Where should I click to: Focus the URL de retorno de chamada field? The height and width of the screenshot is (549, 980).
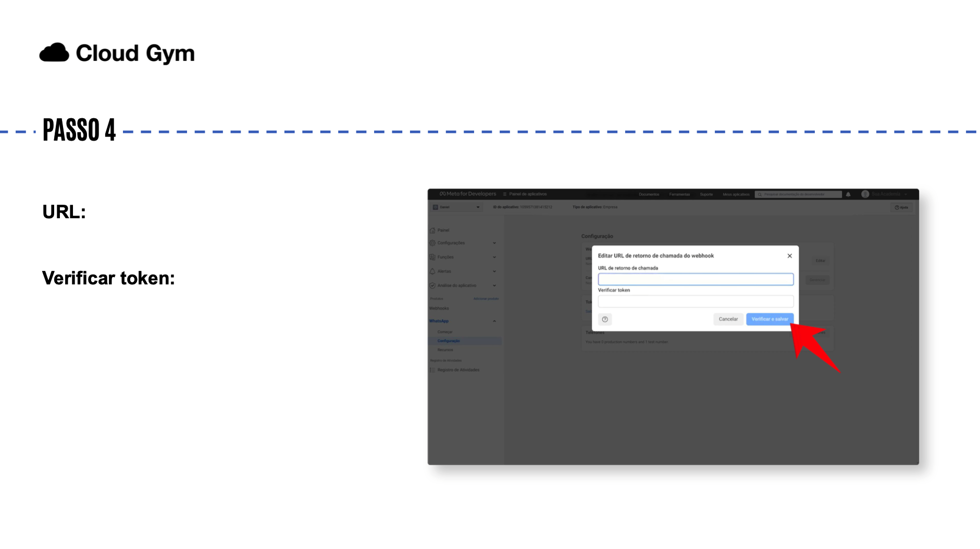pos(696,279)
